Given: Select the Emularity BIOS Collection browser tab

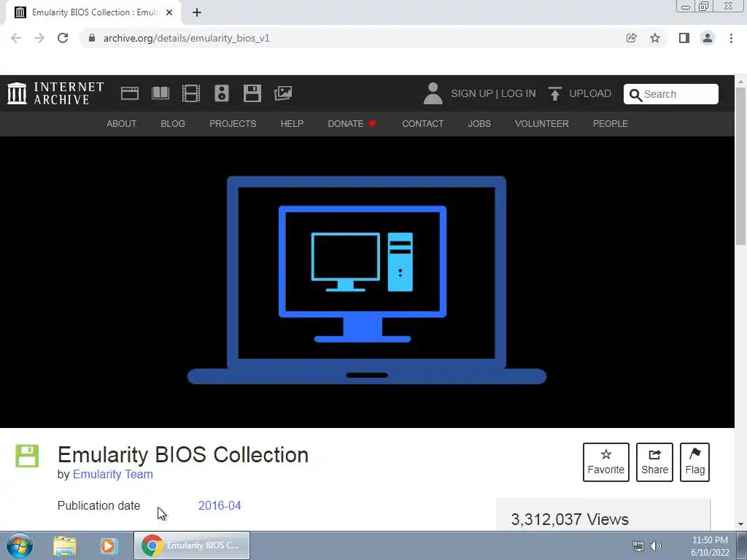Looking at the screenshot, I should pos(94,12).
